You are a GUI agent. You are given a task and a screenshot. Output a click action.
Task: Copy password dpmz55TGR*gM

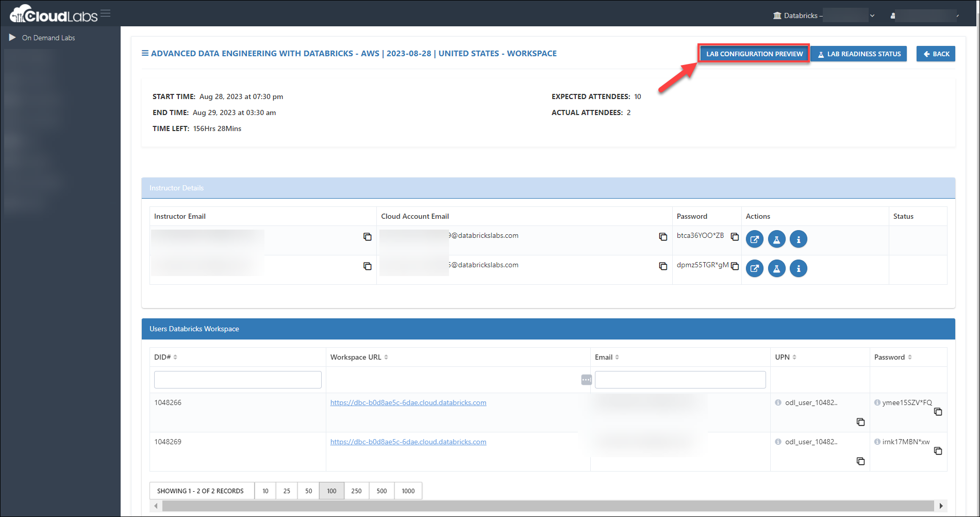click(735, 266)
